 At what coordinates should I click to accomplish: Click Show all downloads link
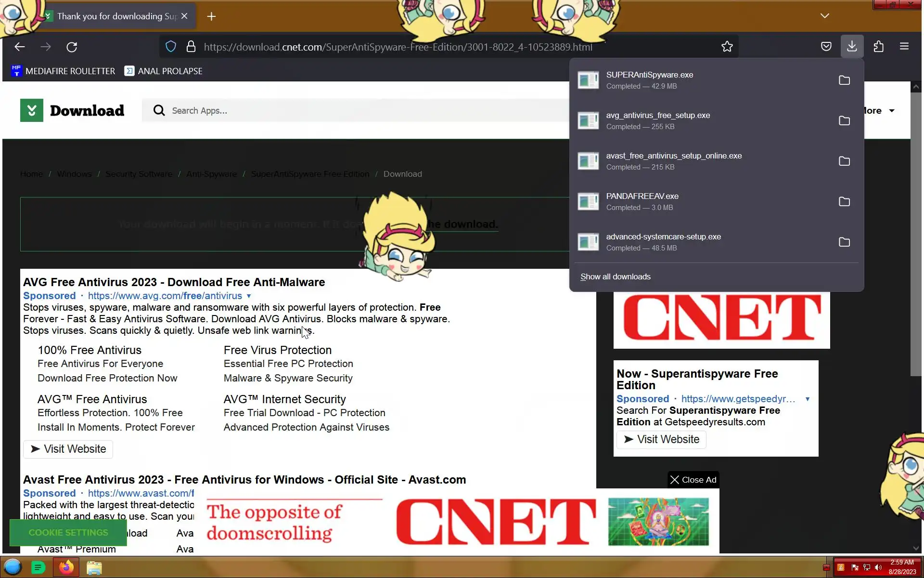click(x=615, y=277)
